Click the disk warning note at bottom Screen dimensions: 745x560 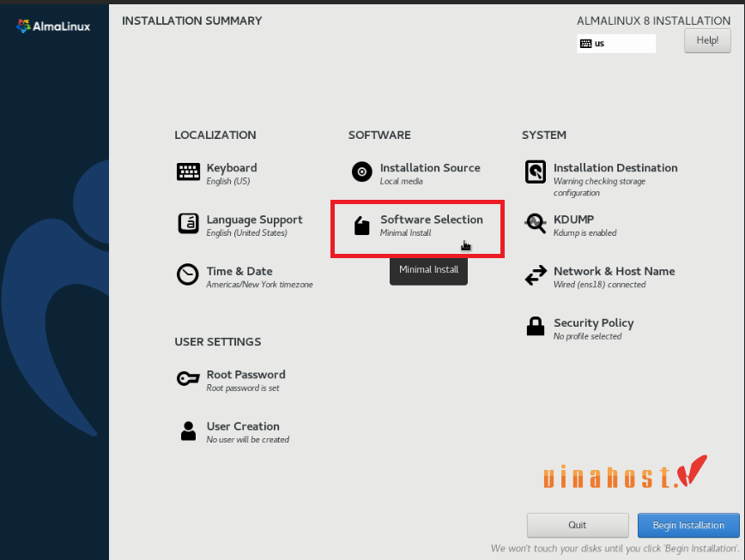[615, 549]
